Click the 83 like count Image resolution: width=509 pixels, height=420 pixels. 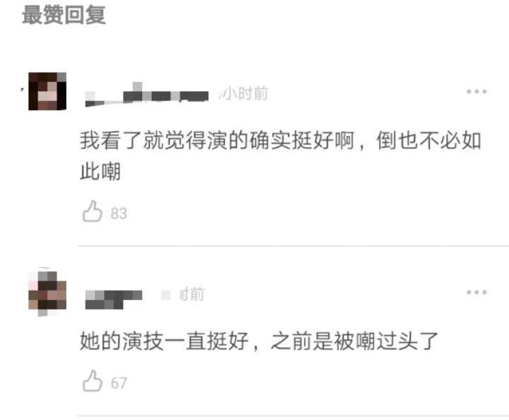coord(119,214)
